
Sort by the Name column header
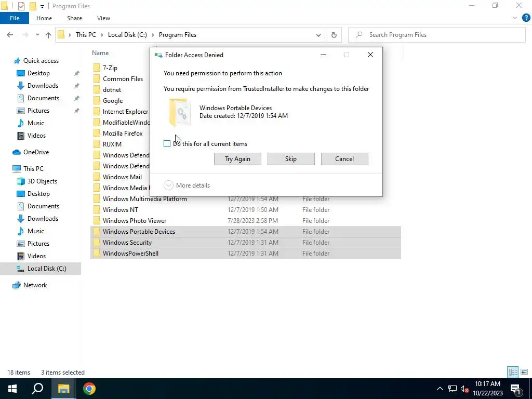click(x=100, y=53)
